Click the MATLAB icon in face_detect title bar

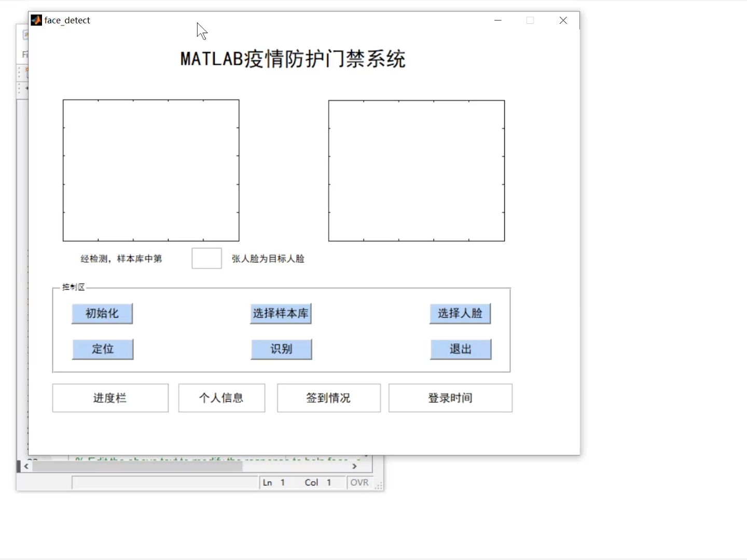(36, 20)
